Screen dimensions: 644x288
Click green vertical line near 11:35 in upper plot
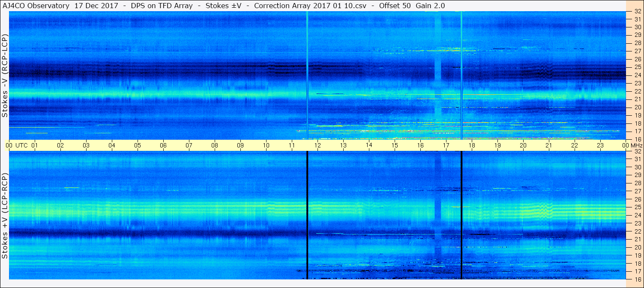307,75
